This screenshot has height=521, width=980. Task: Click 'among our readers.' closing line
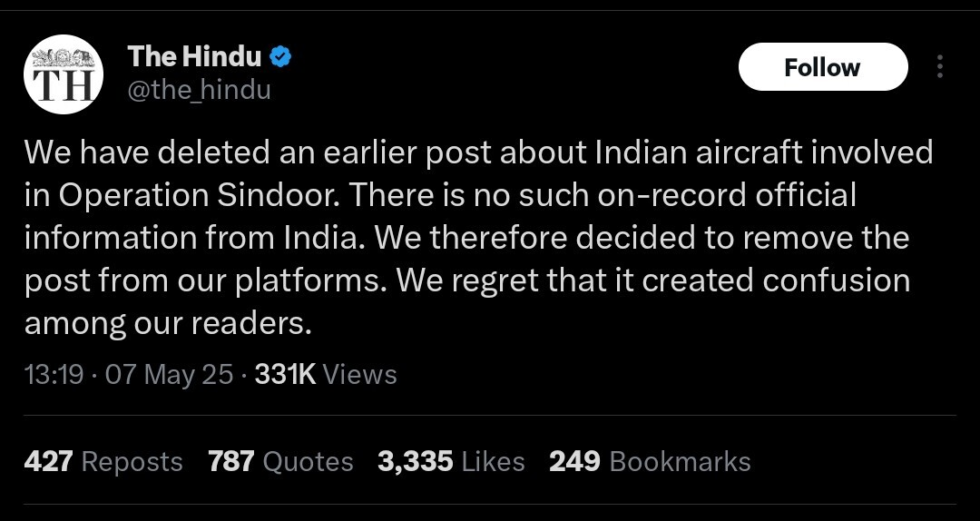point(168,323)
